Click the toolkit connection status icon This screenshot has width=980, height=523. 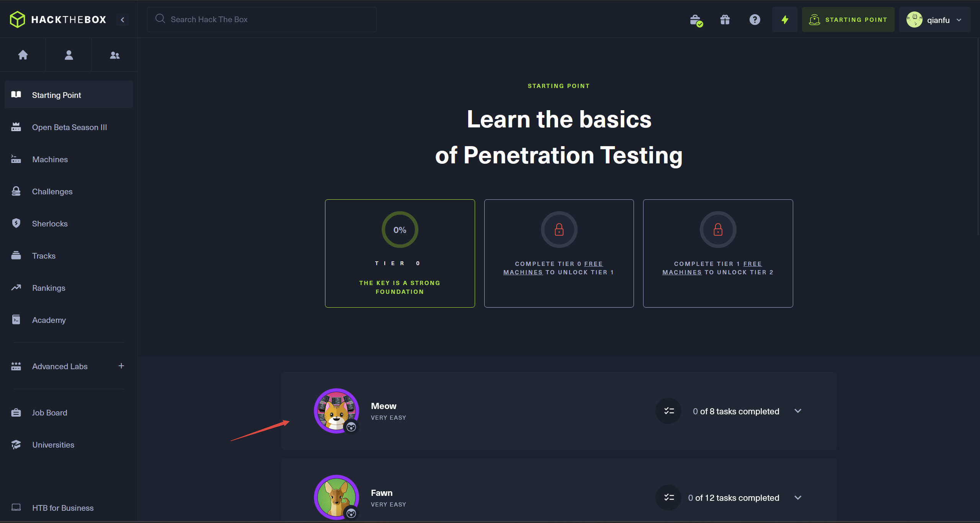coord(696,20)
